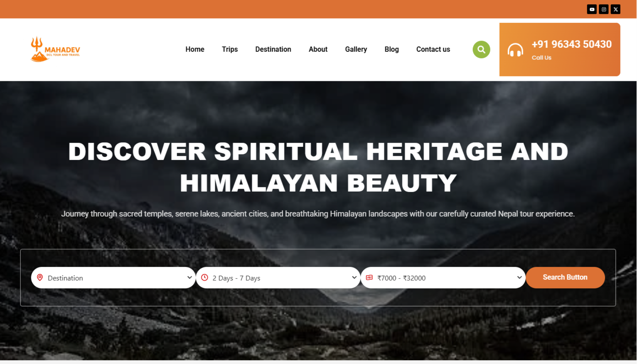Screen dimensions: 637x364
Task: Click the banknote icon in price field
Action: point(369,278)
